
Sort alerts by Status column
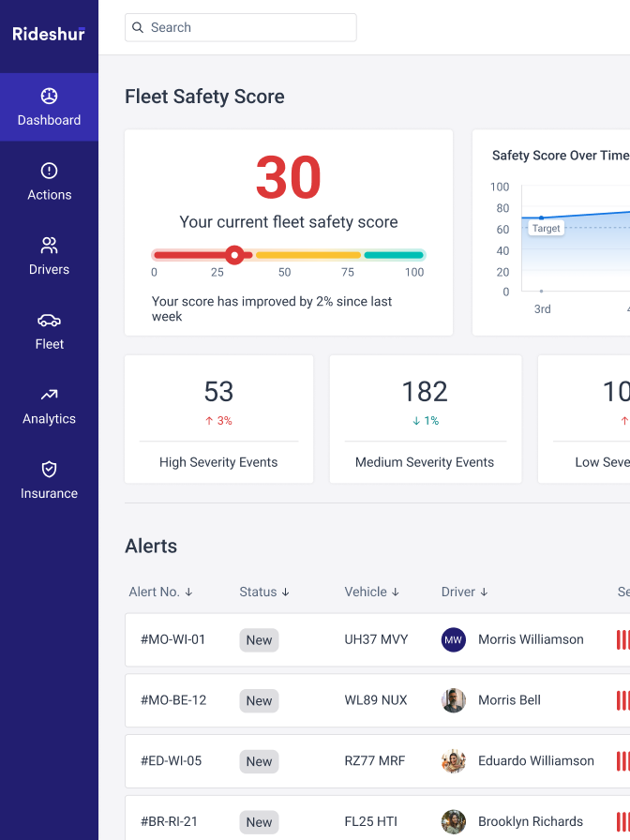coord(264,592)
